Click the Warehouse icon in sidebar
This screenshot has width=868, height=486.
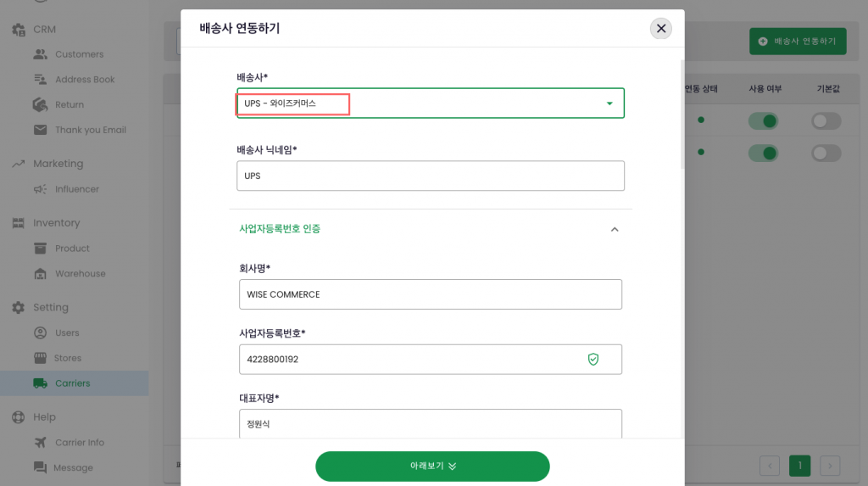[x=40, y=274]
